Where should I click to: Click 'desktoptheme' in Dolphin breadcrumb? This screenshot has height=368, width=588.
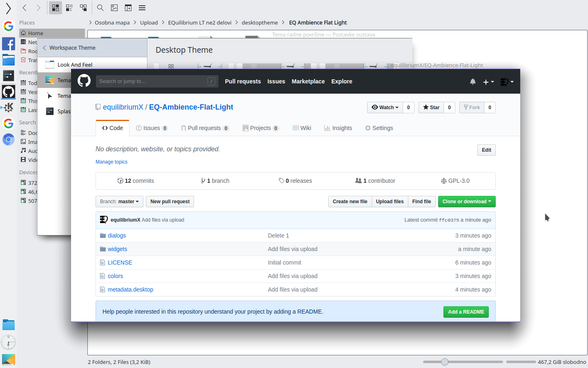coord(260,22)
